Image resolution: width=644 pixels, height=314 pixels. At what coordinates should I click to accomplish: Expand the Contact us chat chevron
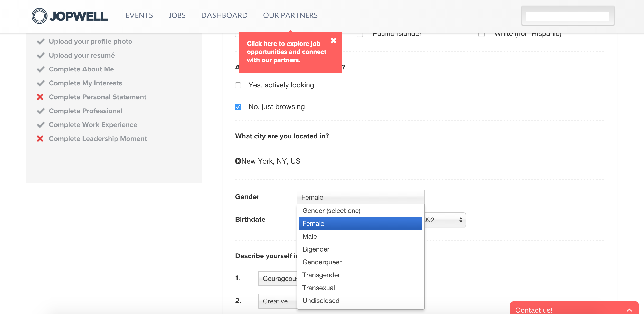point(629,310)
